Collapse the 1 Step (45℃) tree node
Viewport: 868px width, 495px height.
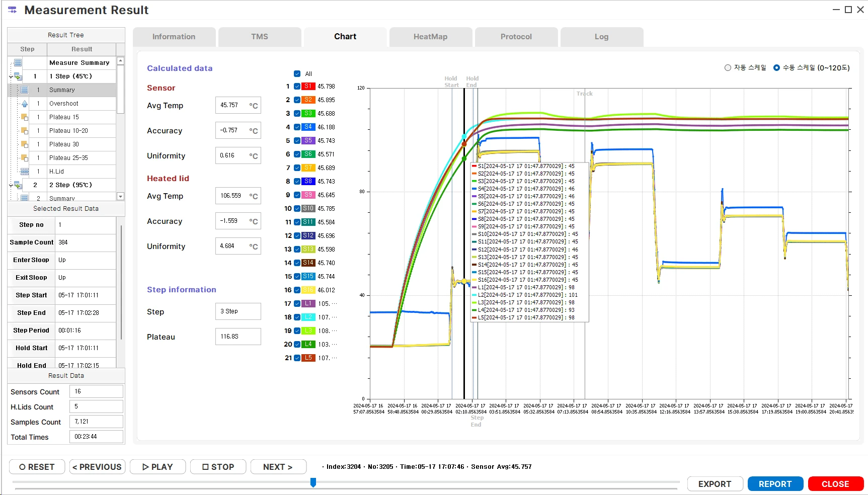point(11,77)
